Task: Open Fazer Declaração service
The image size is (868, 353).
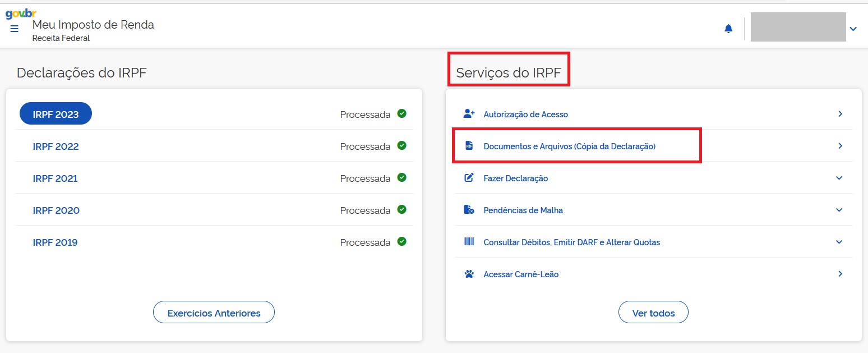Action: tap(515, 178)
